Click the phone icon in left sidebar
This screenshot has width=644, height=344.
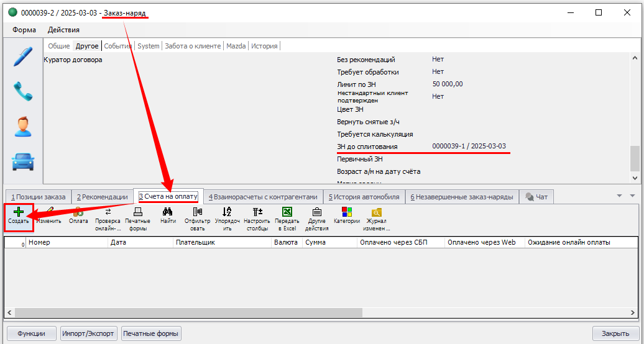coord(23,92)
